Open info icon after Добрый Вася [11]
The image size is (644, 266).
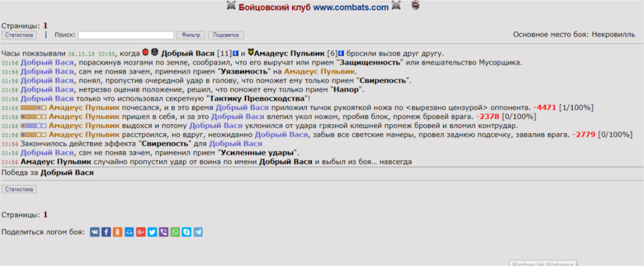(236, 53)
